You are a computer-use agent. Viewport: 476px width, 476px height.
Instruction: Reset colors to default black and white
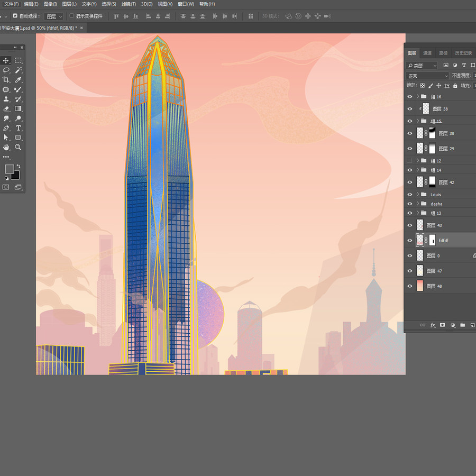tap(6, 178)
